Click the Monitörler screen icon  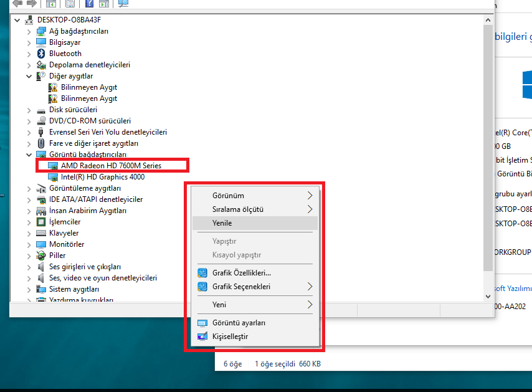coord(41,244)
